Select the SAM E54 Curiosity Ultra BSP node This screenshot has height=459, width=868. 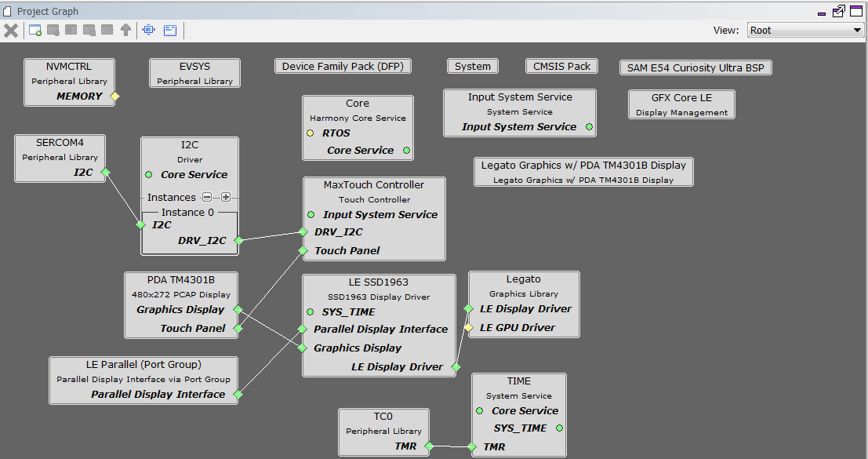point(695,67)
